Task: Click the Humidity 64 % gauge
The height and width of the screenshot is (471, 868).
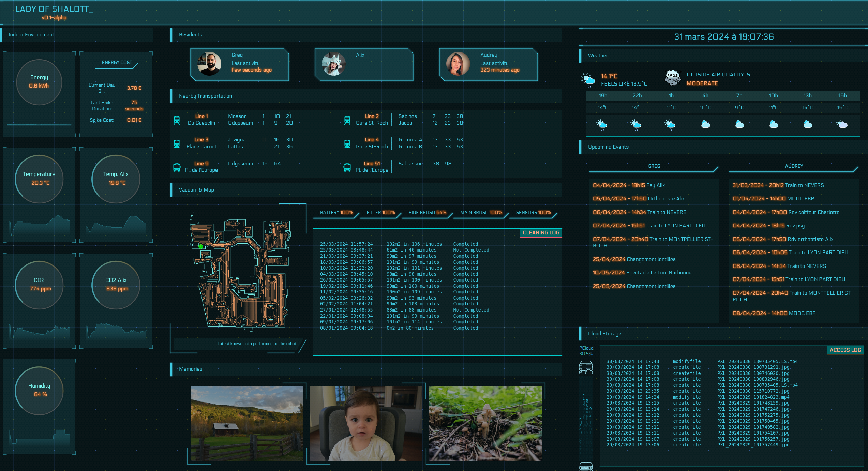Action: coord(39,390)
